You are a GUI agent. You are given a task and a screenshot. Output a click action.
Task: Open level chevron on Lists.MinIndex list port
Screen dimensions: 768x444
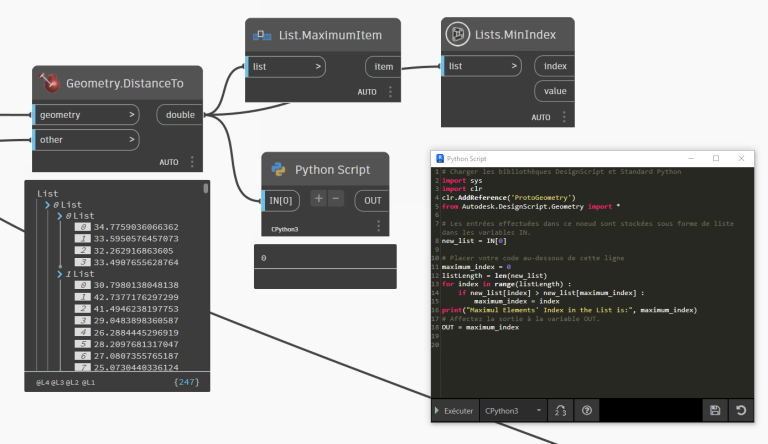coord(513,66)
